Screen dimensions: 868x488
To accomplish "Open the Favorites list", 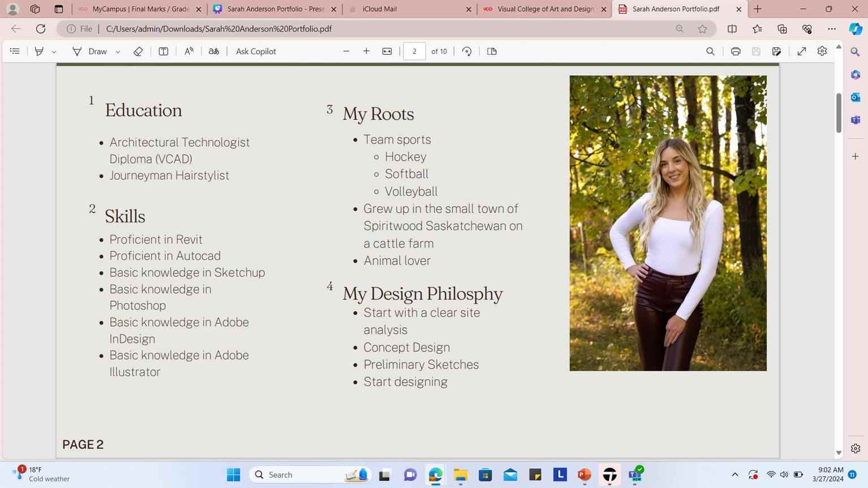I will pos(757,29).
